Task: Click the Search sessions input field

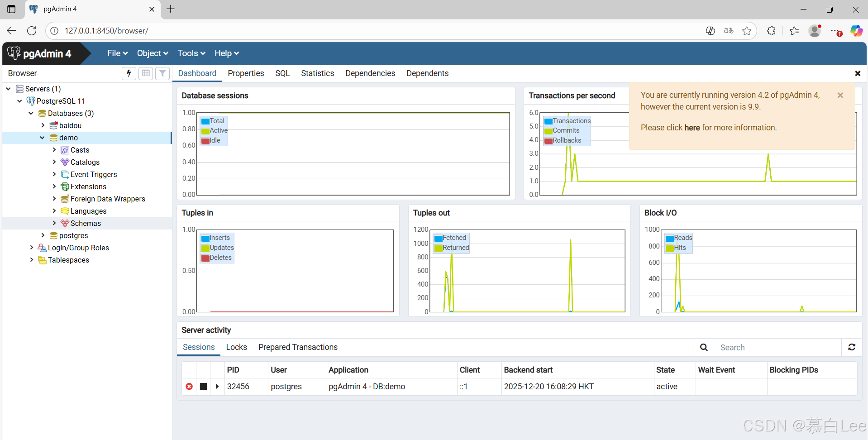Action: pyautogui.click(x=777, y=347)
